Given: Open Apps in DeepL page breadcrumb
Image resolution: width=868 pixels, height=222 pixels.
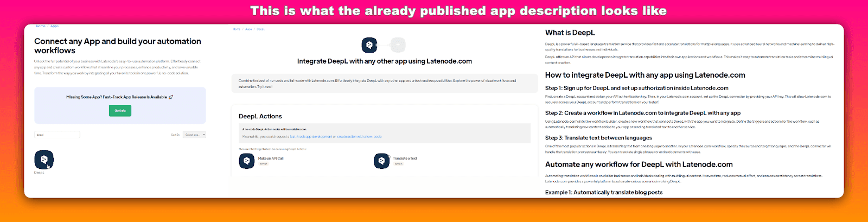Looking at the screenshot, I should tap(248, 29).
